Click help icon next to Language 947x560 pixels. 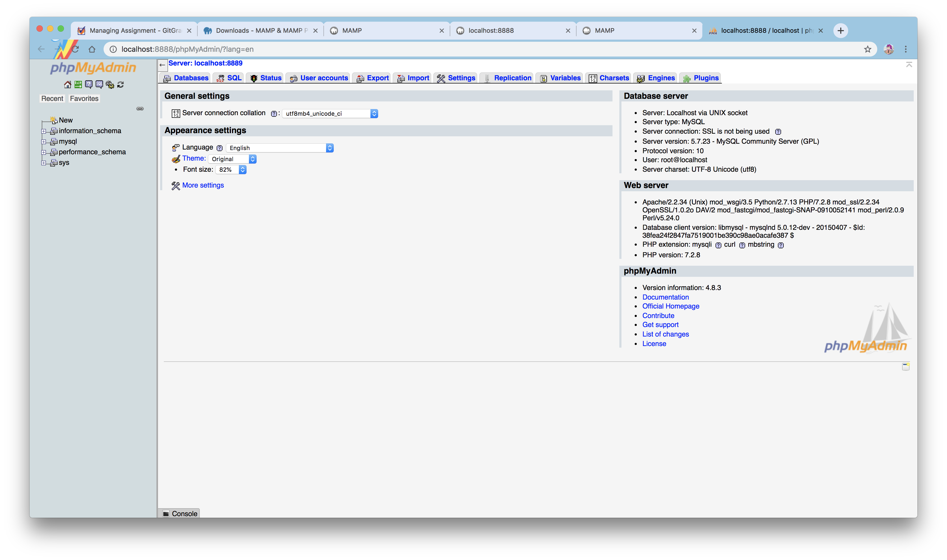coord(220,148)
